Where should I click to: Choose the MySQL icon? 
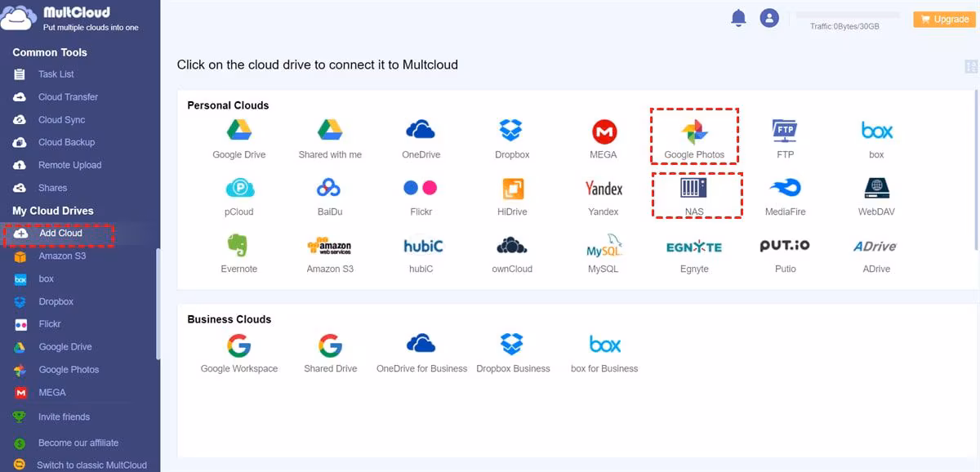tap(604, 246)
